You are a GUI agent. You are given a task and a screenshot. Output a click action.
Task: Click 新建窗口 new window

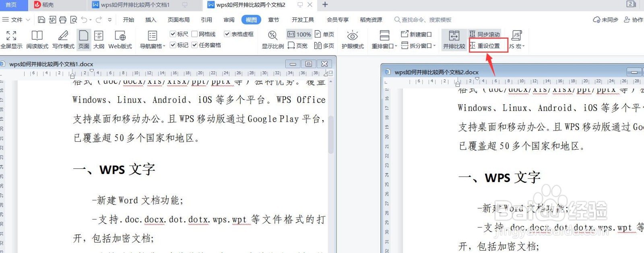click(x=416, y=34)
